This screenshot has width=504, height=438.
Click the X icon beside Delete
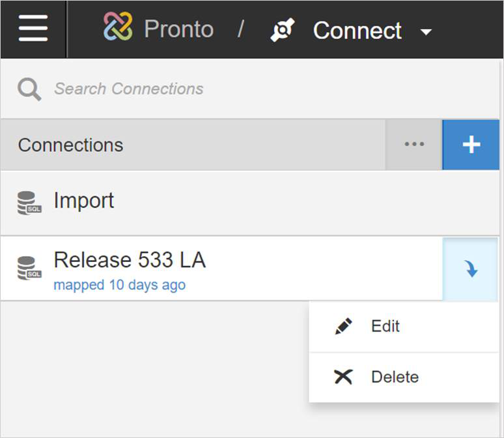[x=343, y=377]
